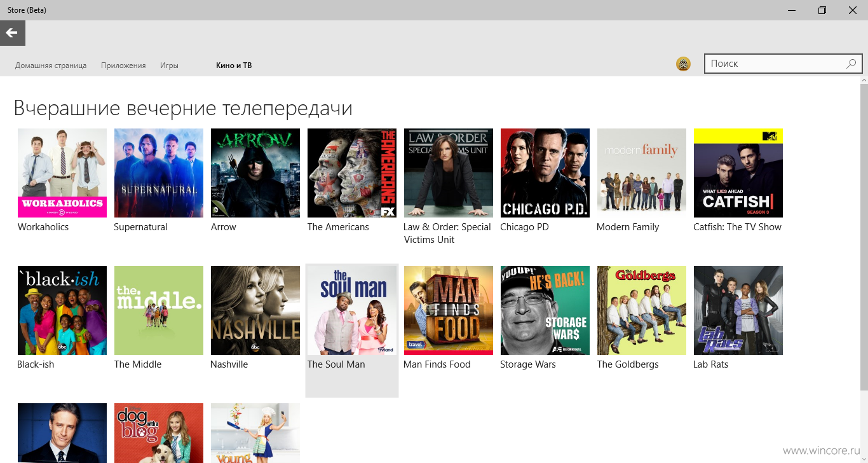Click The Goldbergs title text

(x=628, y=364)
